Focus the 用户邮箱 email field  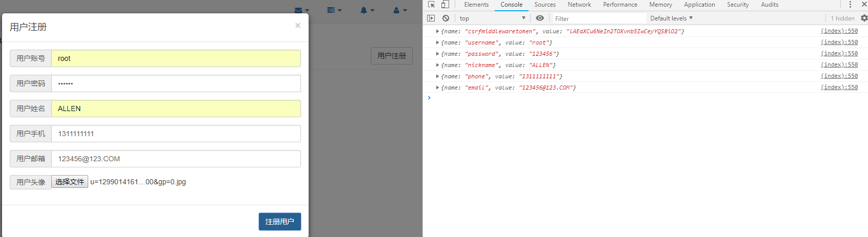point(176,159)
